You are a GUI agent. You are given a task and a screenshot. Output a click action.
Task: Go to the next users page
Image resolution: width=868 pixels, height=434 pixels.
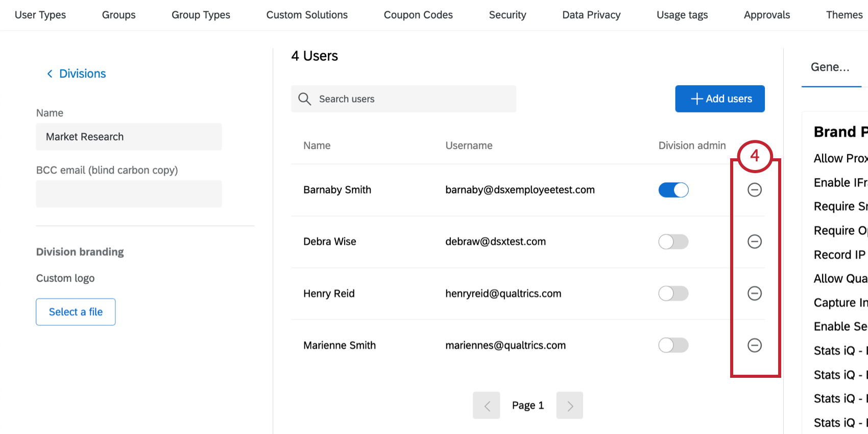(x=569, y=405)
